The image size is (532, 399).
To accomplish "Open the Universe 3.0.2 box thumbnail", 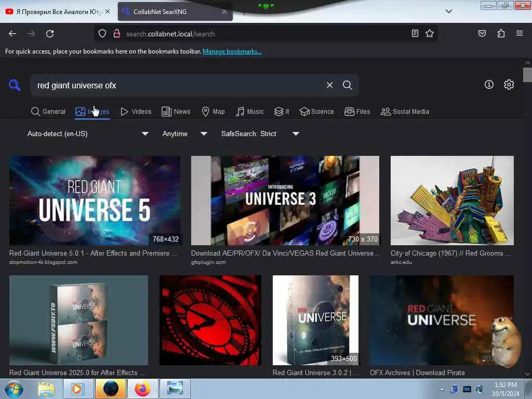I will tap(315, 320).
